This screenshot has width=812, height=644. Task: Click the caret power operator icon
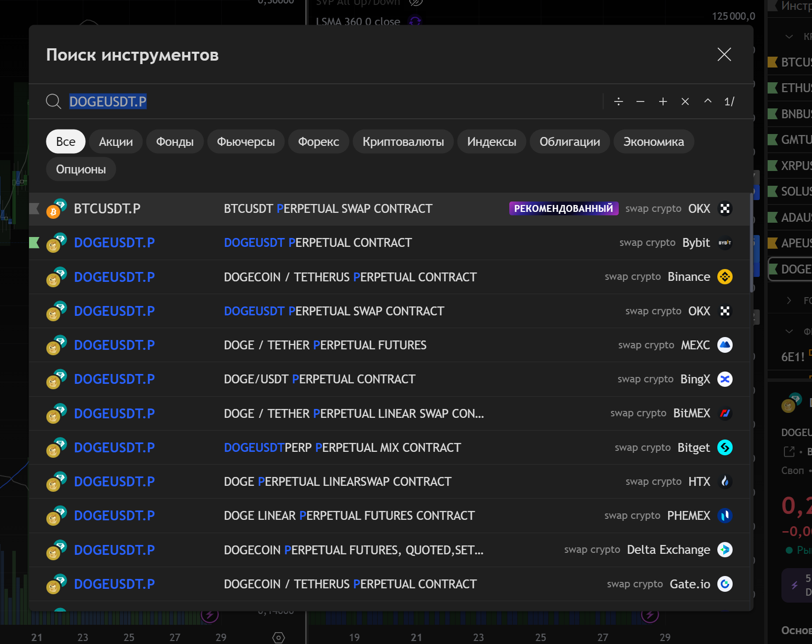point(707,101)
